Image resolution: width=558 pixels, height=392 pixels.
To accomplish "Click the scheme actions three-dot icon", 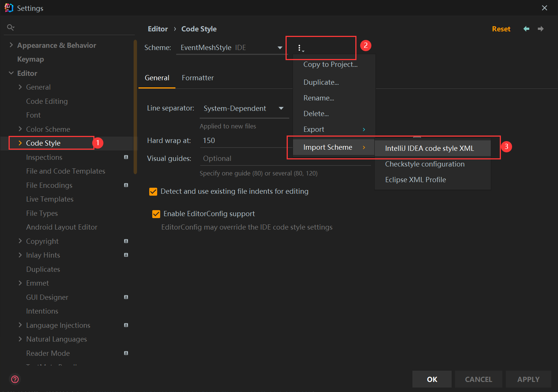I will (x=300, y=48).
